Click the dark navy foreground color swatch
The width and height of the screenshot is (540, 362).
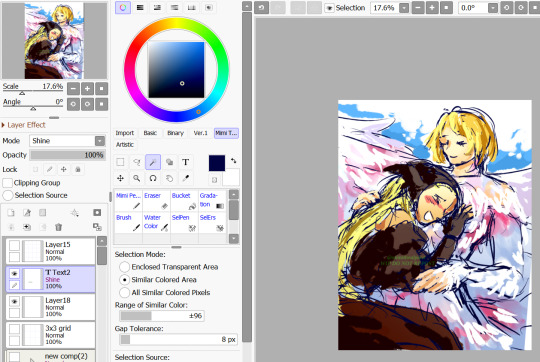[x=217, y=163]
